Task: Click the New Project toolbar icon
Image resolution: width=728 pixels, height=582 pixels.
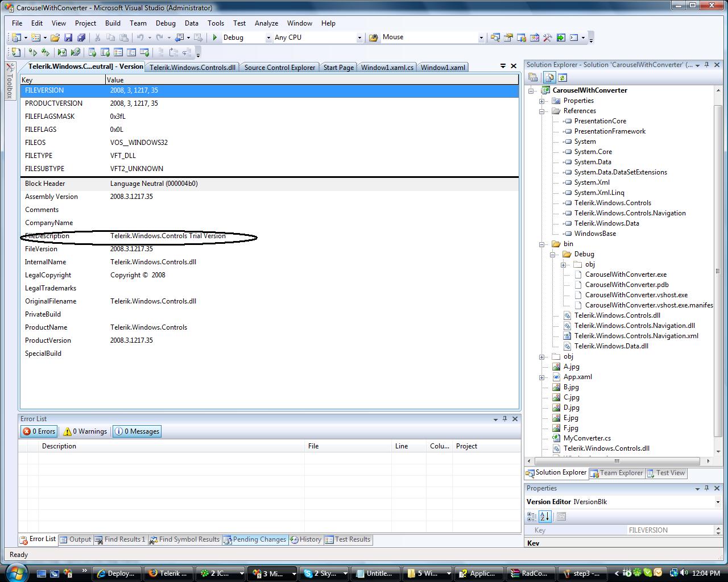Action: click(16, 38)
